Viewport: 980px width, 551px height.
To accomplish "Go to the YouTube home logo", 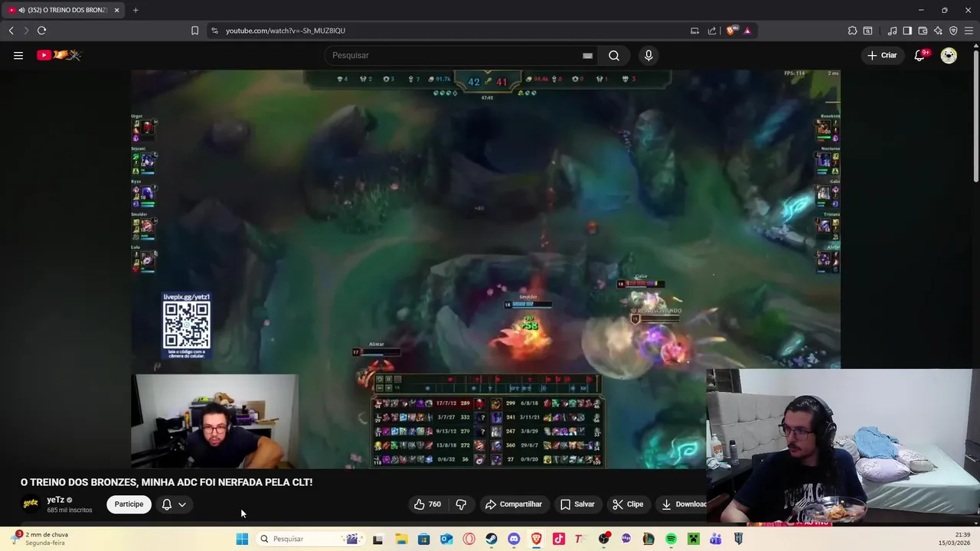I will click(x=58, y=55).
